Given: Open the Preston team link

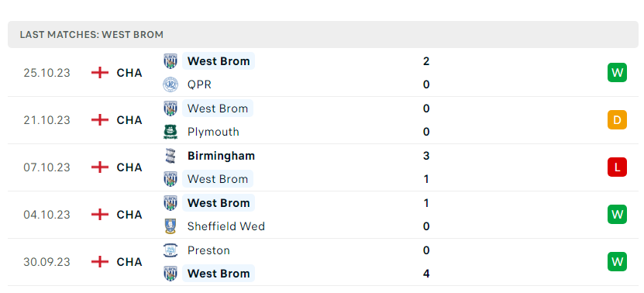Looking at the screenshot, I should [208, 250].
